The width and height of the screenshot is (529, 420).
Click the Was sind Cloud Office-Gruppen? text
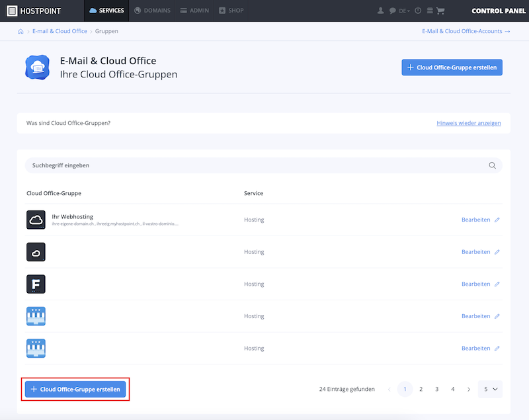(69, 123)
